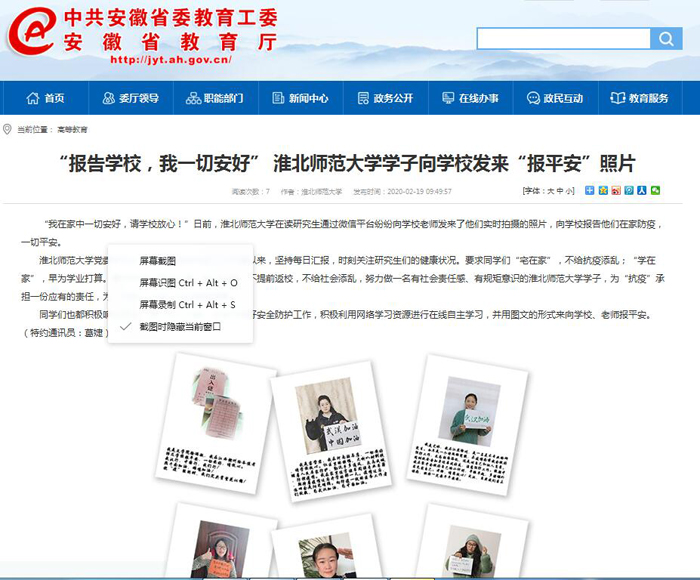Toggle 截图时隐藏当前窗口 option
The image size is (700, 580).
[180, 326]
